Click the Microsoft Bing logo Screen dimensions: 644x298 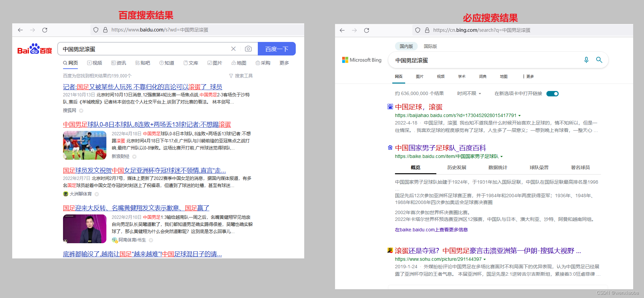(x=362, y=60)
